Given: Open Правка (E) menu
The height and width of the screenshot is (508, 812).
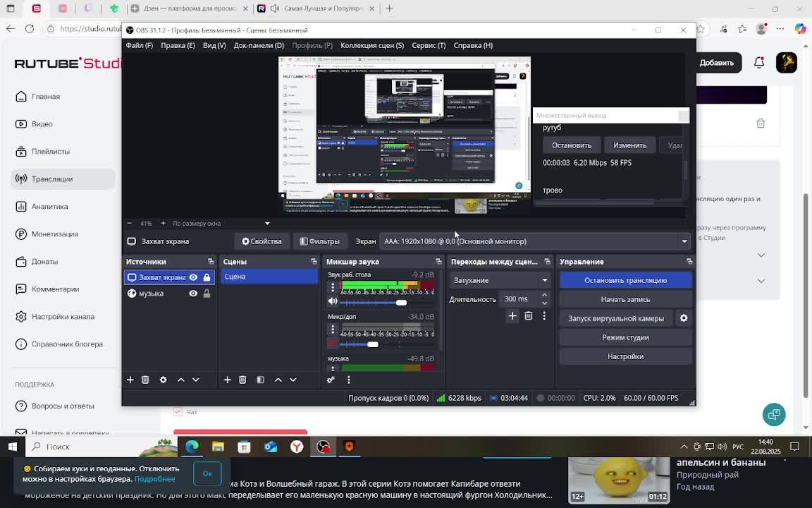Looking at the screenshot, I should (178, 46).
